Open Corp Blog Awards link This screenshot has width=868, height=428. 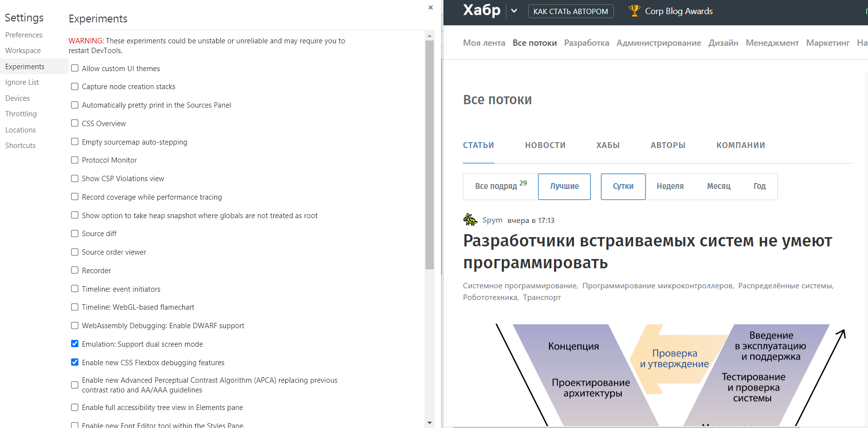(679, 11)
